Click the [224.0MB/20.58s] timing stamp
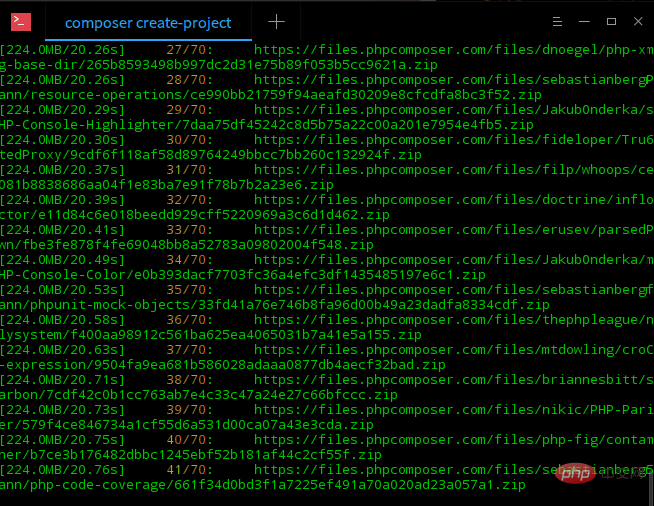Screen dimensions: 654x506 (x=62, y=320)
